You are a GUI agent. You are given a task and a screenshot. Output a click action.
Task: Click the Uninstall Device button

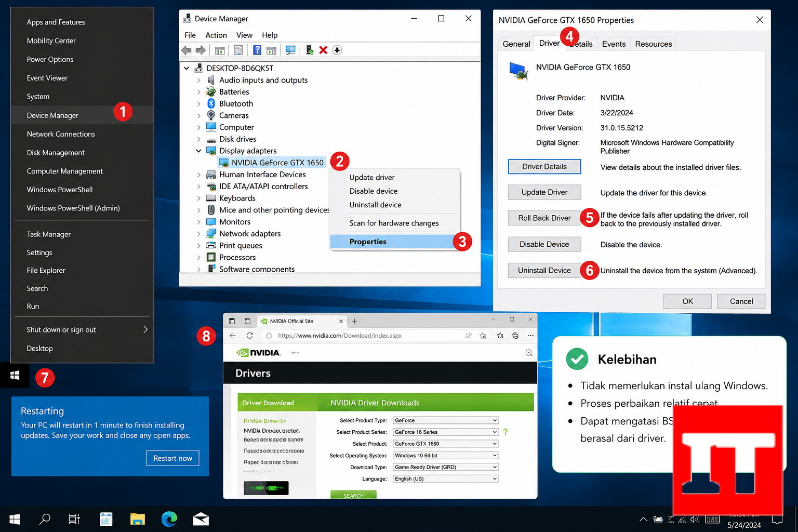pyautogui.click(x=544, y=270)
